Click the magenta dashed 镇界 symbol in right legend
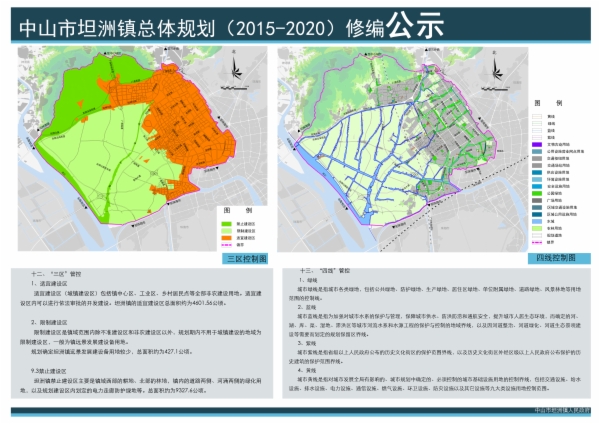The image size is (600, 424). pyautogui.click(x=537, y=242)
